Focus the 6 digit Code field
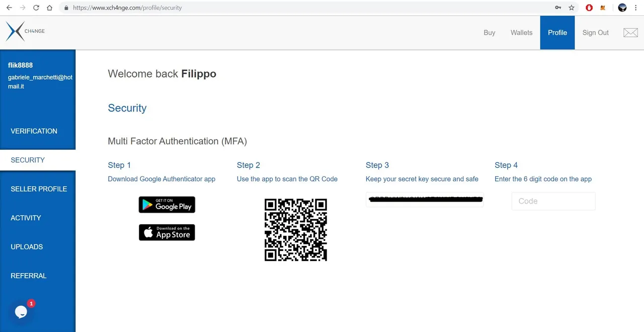 coord(553,201)
